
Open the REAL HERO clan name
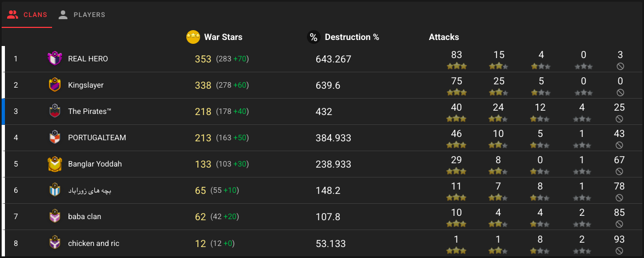88,59
